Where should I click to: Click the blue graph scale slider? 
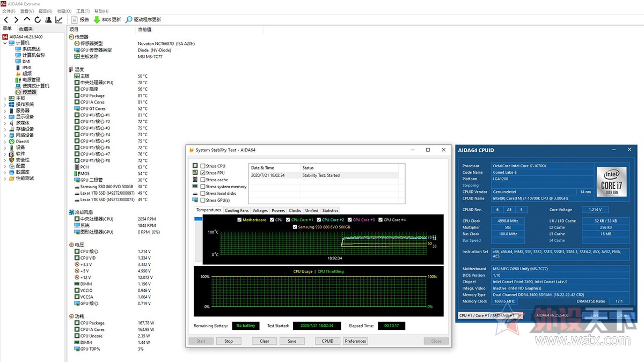point(198,219)
